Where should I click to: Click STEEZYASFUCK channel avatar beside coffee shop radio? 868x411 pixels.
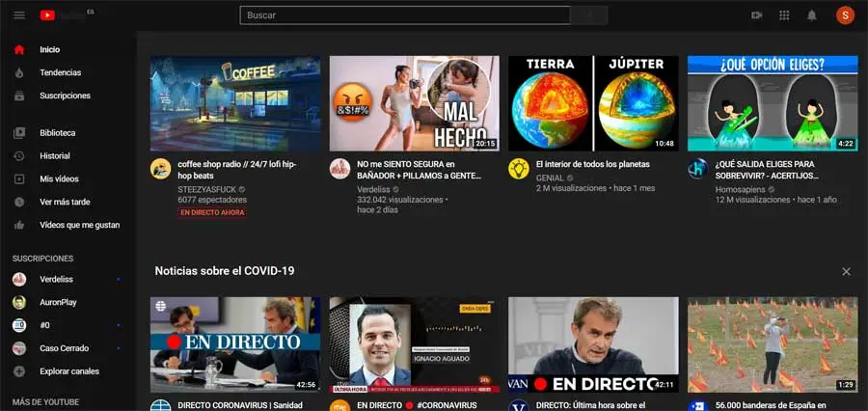(x=160, y=169)
